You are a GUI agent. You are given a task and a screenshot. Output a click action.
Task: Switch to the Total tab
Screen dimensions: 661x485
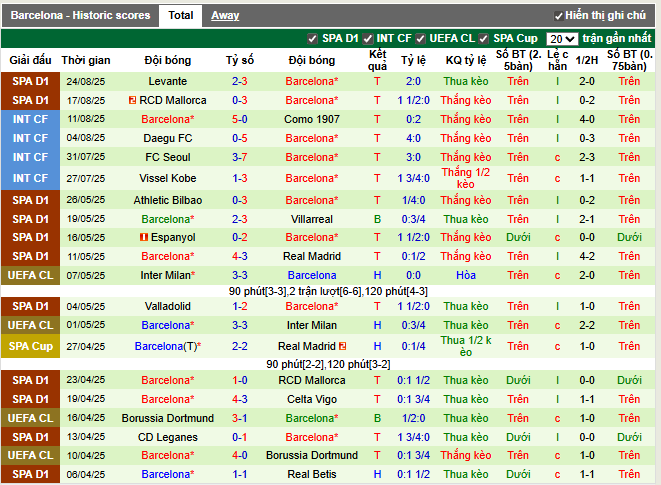(180, 16)
